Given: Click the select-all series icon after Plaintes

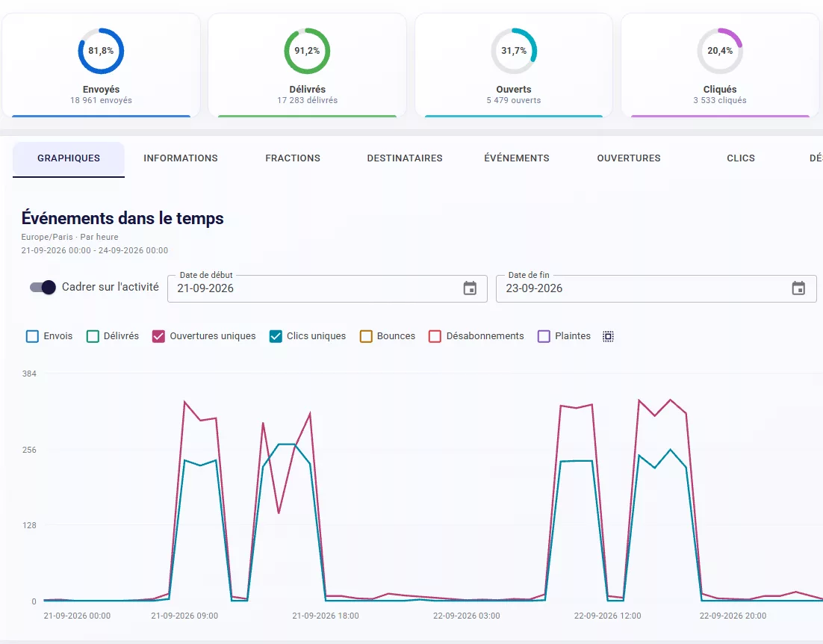Looking at the screenshot, I should click(x=608, y=336).
